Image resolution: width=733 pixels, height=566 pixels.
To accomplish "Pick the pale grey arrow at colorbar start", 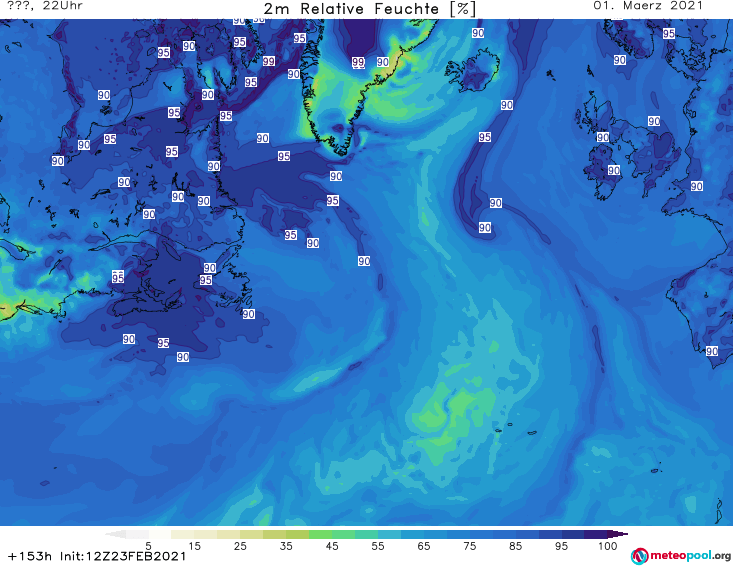I will (x=115, y=534).
